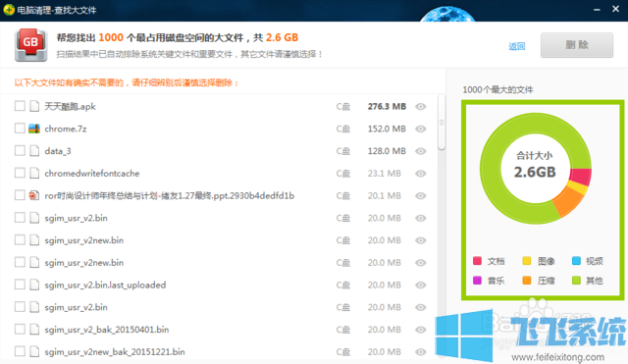The width and height of the screenshot is (628, 364).
Task: Mark the chromedwritefontcache checkbox
Action: pos(20,173)
